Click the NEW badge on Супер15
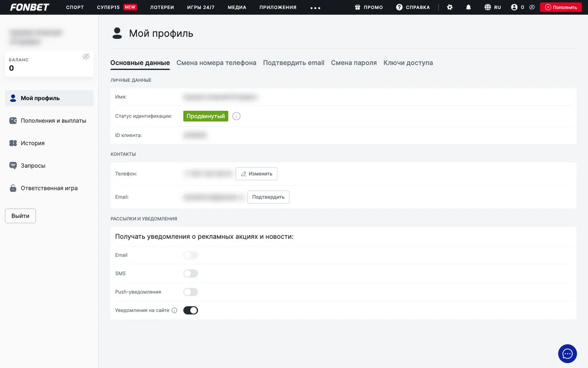The width and height of the screenshot is (588, 368). click(x=130, y=7)
